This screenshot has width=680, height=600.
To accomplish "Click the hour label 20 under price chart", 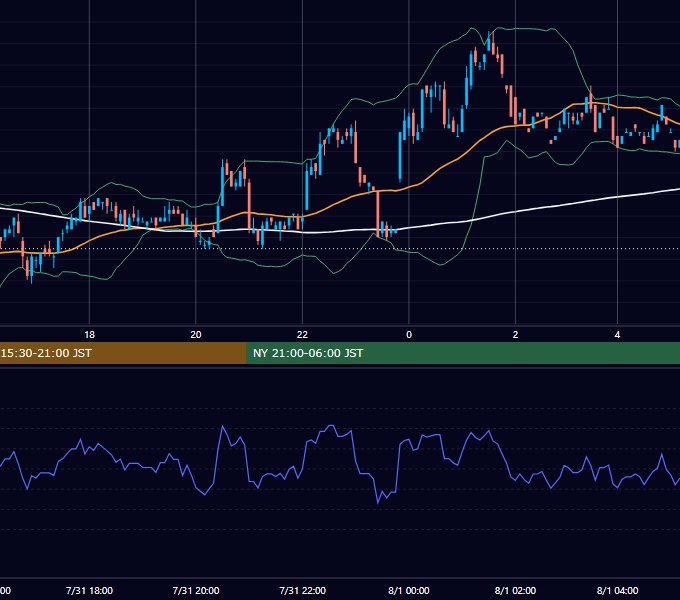I will pyautogui.click(x=196, y=335).
